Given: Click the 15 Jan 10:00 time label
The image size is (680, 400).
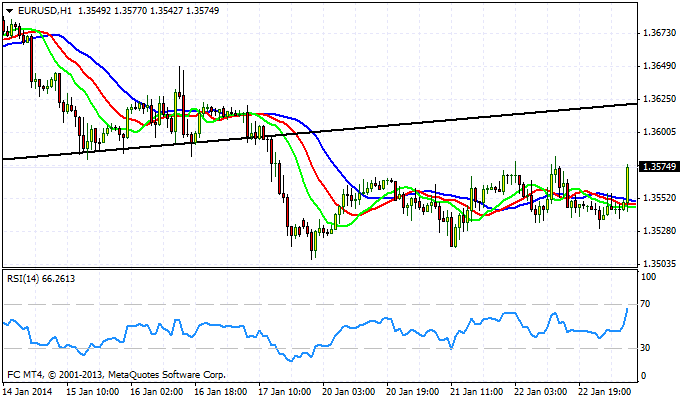Looking at the screenshot, I should point(93,391).
